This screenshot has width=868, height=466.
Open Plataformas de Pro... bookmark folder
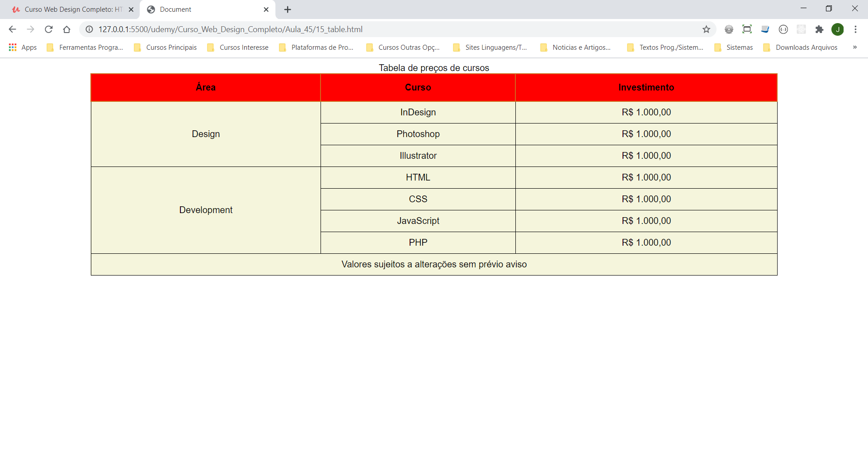(x=316, y=48)
